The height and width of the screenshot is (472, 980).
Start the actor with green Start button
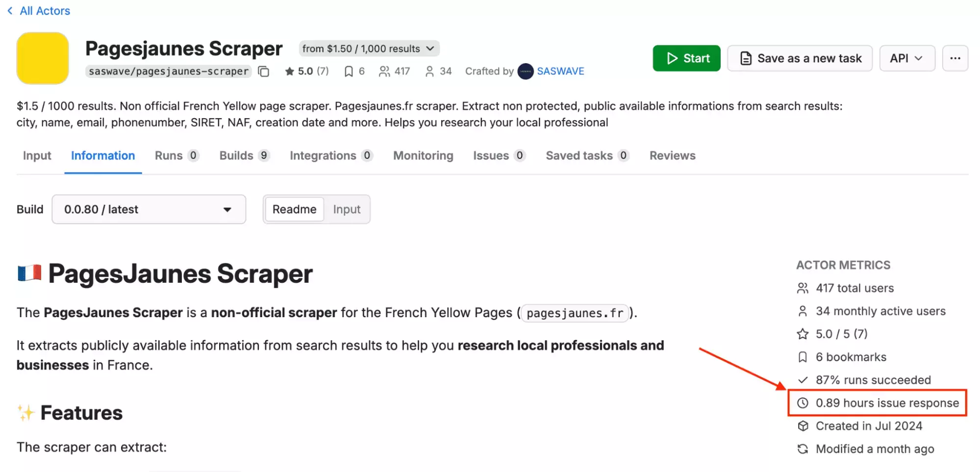(x=686, y=58)
